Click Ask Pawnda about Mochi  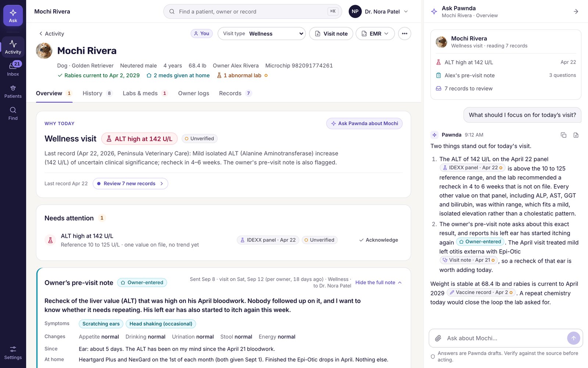point(364,124)
